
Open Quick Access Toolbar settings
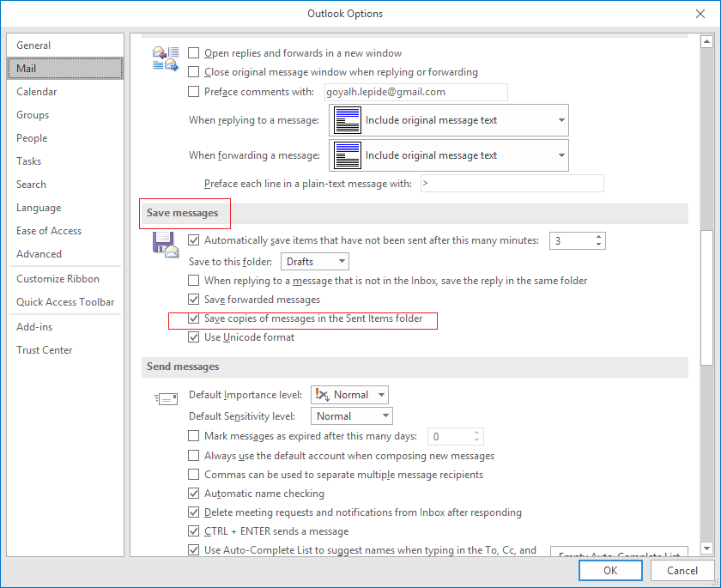[65, 302]
